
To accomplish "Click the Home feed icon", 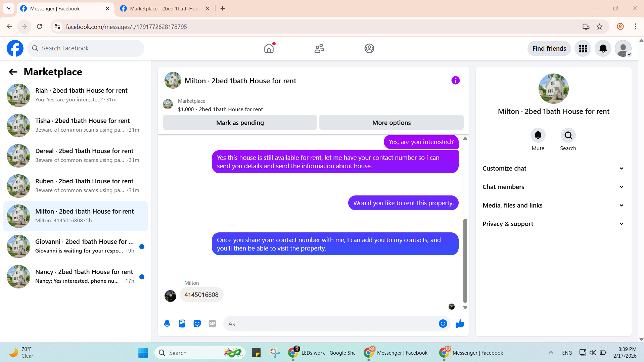I will pos(269,48).
